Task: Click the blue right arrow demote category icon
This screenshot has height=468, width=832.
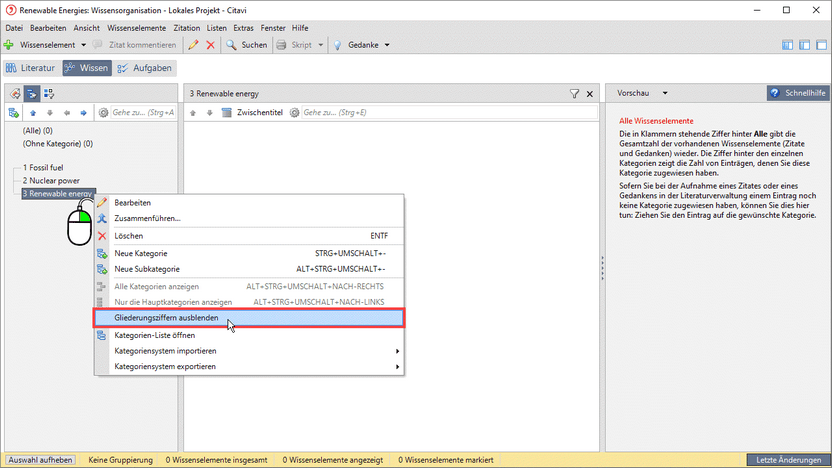Action: pos(83,112)
